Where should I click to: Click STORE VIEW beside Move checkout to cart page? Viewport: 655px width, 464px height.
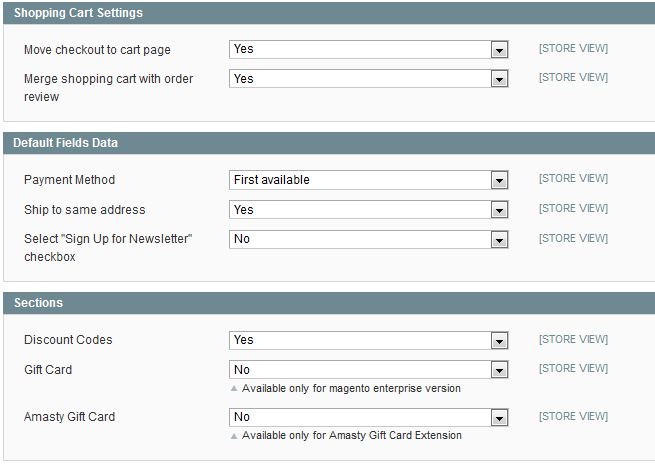pyautogui.click(x=573, y=48)
